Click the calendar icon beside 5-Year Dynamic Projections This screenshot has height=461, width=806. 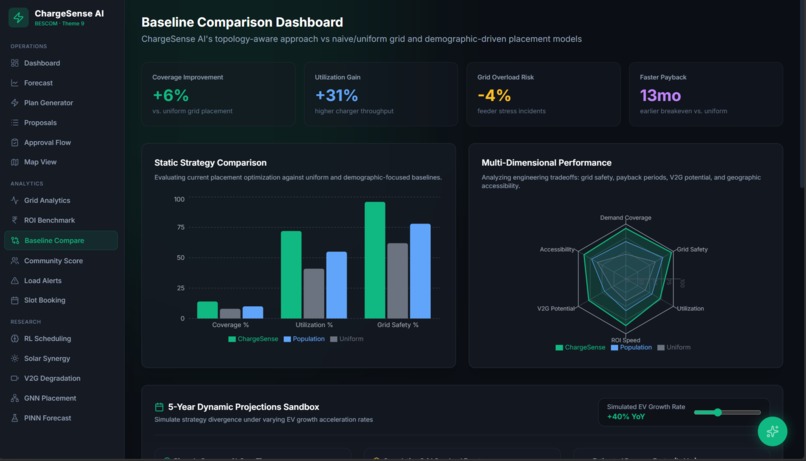click(x=159, y=407)
